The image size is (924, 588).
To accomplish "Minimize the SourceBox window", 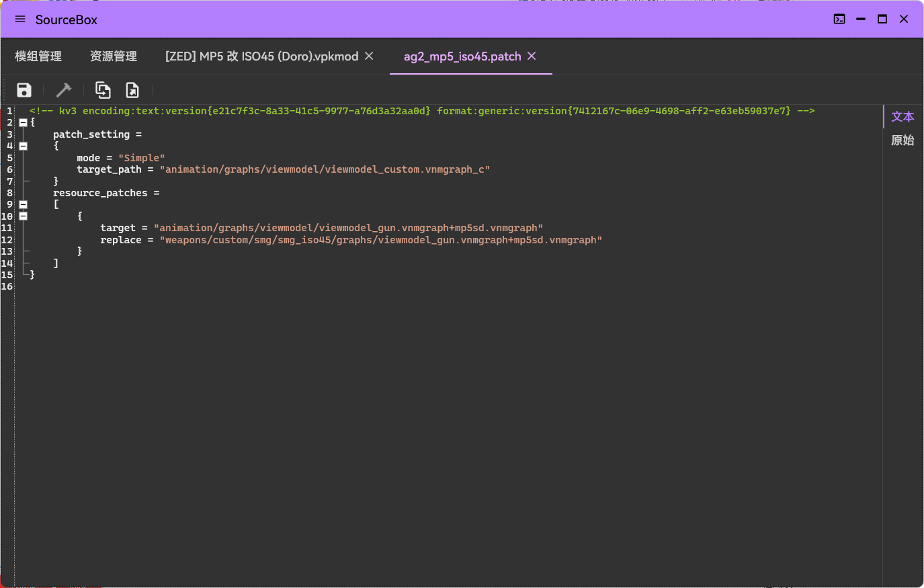I will [x=861, y=19].
